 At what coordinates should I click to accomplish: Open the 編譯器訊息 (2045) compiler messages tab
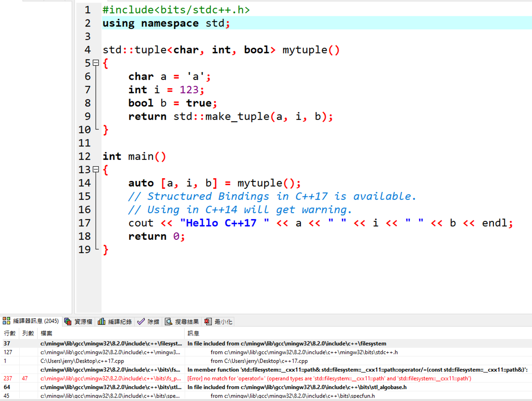coord(35,321)
